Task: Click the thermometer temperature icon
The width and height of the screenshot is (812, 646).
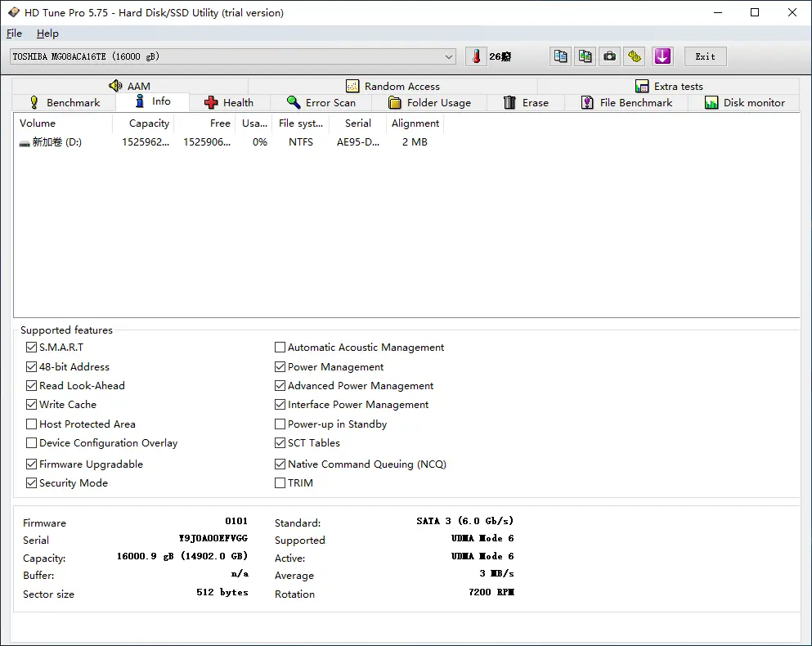Action: [x=476, y=56]
